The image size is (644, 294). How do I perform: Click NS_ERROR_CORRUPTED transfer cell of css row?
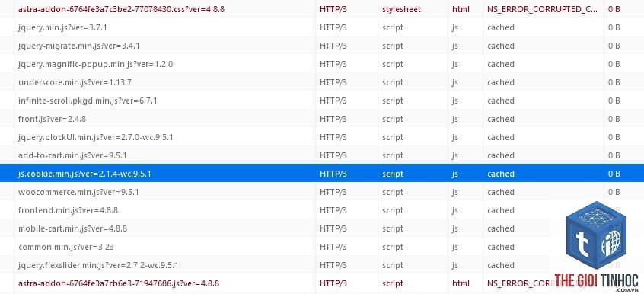(542, 9)
